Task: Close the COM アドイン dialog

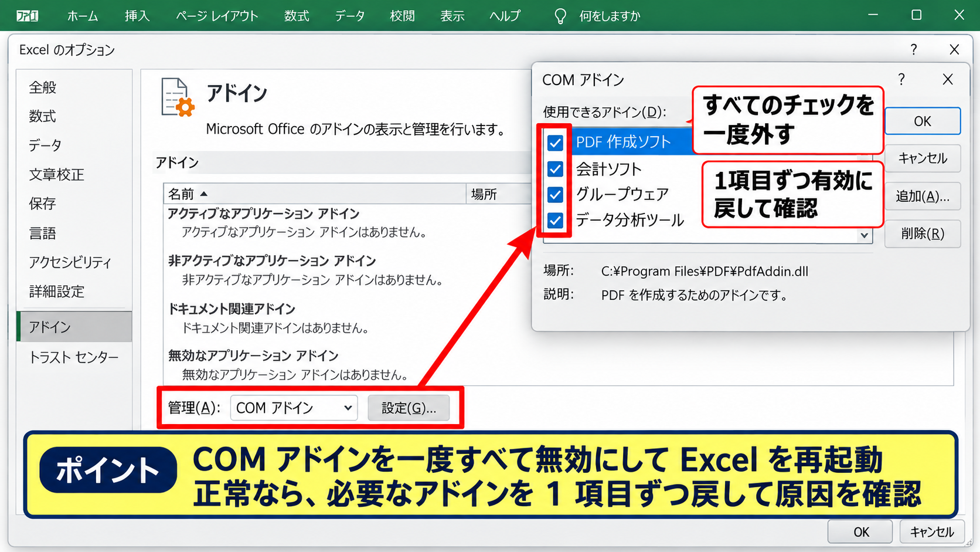Action: [x=948, y=79]
